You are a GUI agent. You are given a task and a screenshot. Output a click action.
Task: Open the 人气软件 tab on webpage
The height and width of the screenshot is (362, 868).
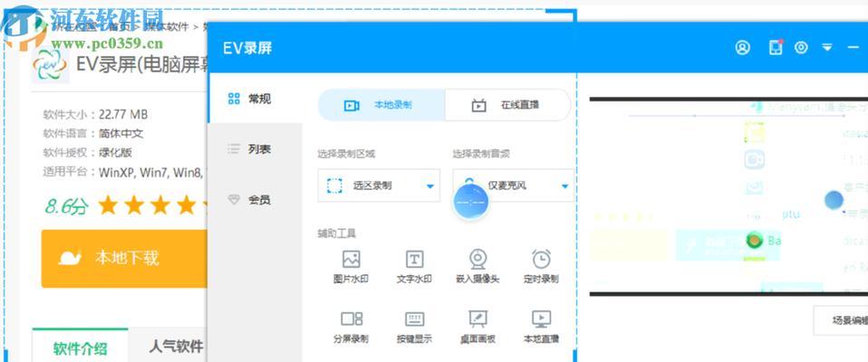176,347
